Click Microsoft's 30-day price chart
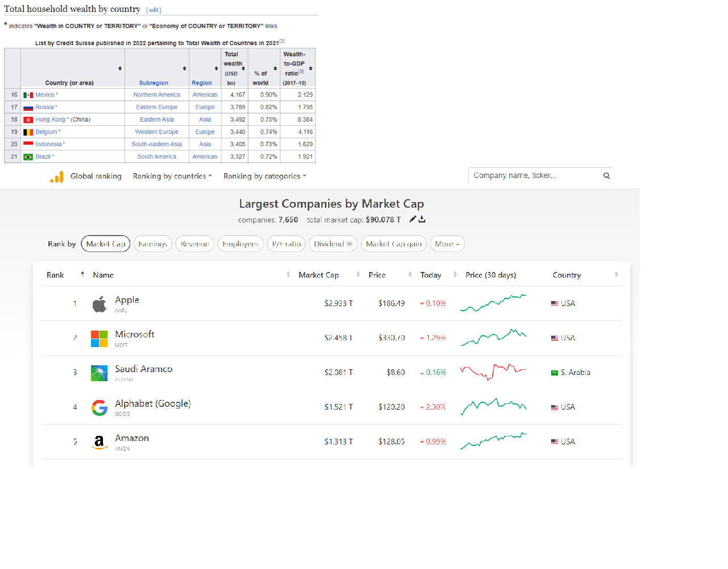The image size is (728, 569). tap(493, 338)
